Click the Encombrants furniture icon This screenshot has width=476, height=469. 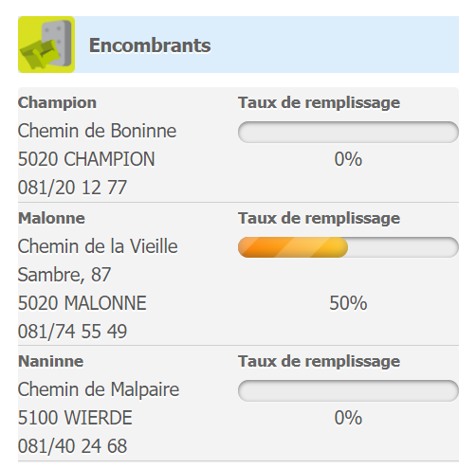[46, 45]
